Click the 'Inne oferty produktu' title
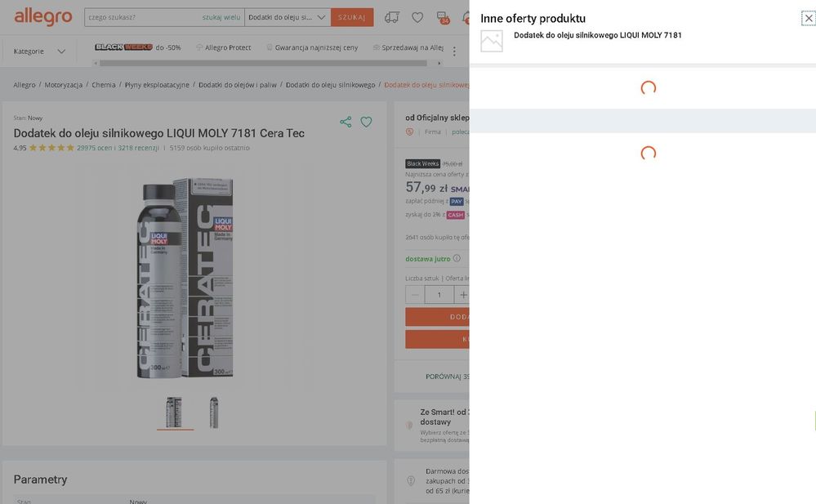 click(x=533, y=18)
